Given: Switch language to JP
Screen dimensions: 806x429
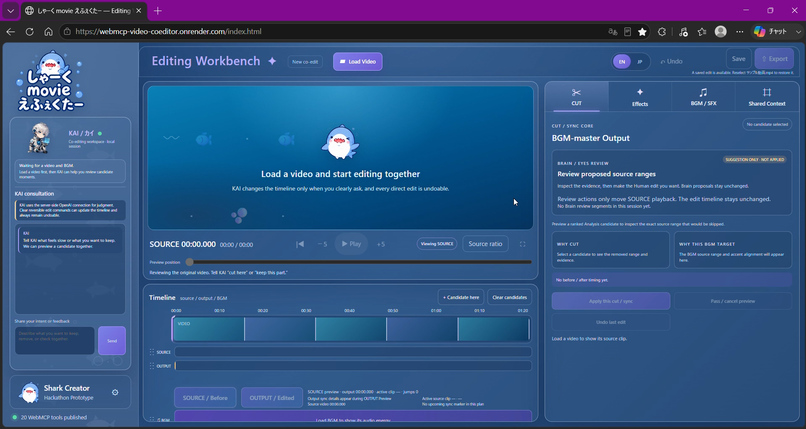Looking at the screenshot, I should 640,62.
